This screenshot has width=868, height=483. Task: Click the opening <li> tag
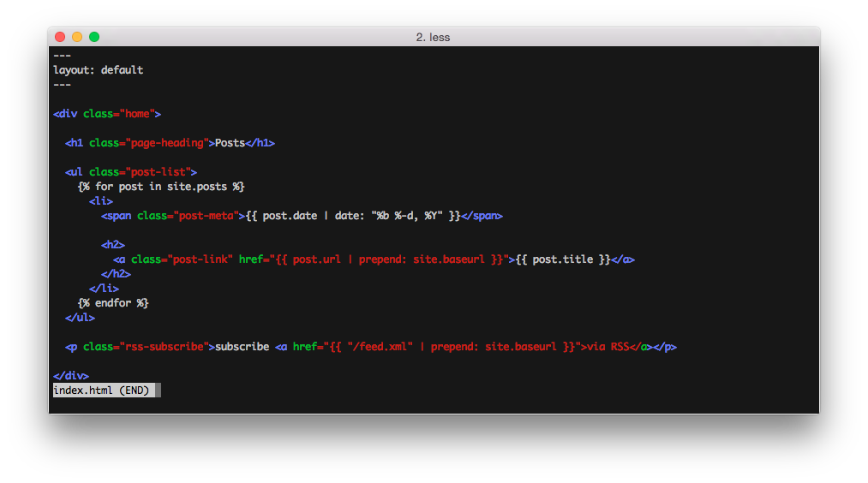pos(101,201)
